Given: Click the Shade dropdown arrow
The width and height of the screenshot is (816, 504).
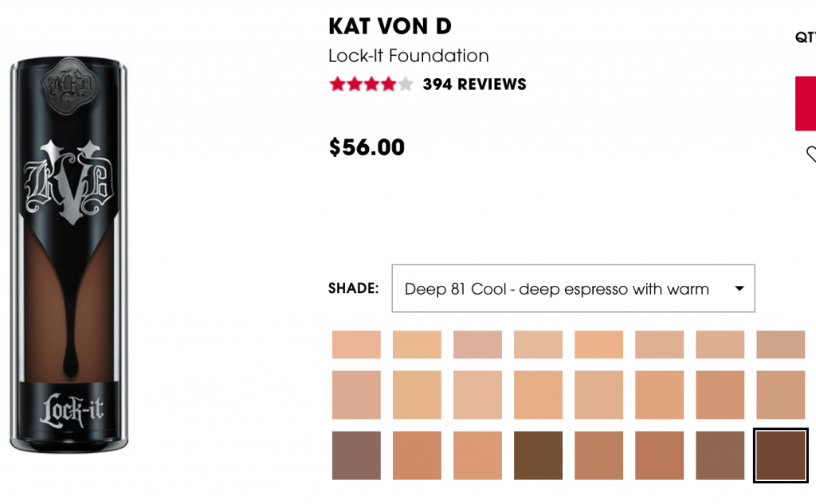Looking at the screenshot, I should 739,288.
